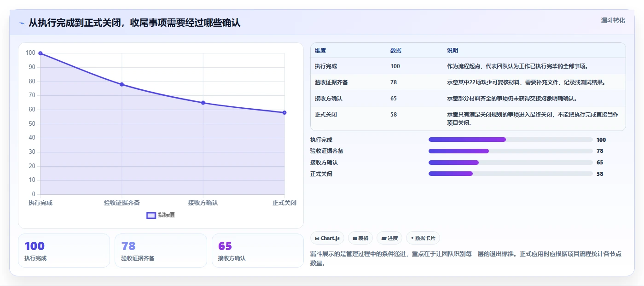Image resolution: width=644 pixels, height=286 pixels.
Task: Click the chart data point at value 58
Action: point(284,112)
